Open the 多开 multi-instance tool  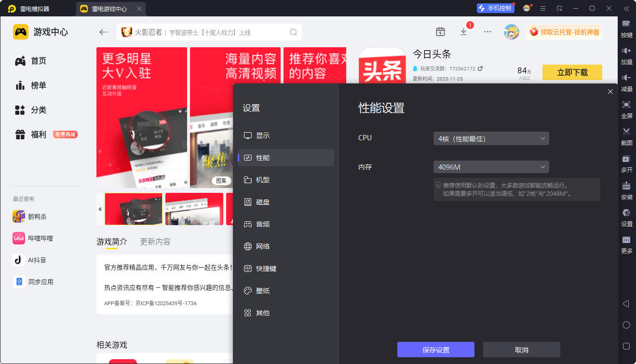coord(626,159)
